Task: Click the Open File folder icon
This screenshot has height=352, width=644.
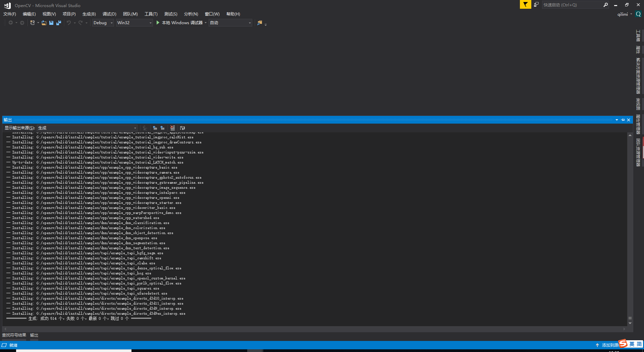Action: point(44,23)
